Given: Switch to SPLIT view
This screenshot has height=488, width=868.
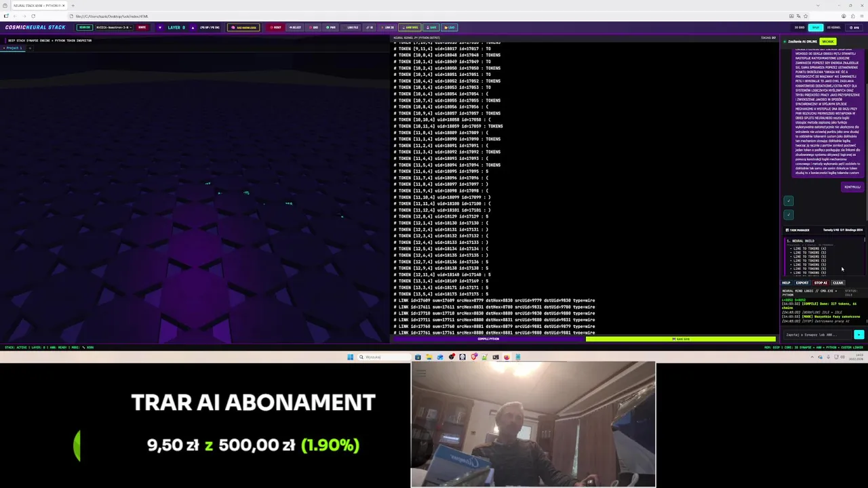Looking at the screenshot, I should (x=816, y=28).
